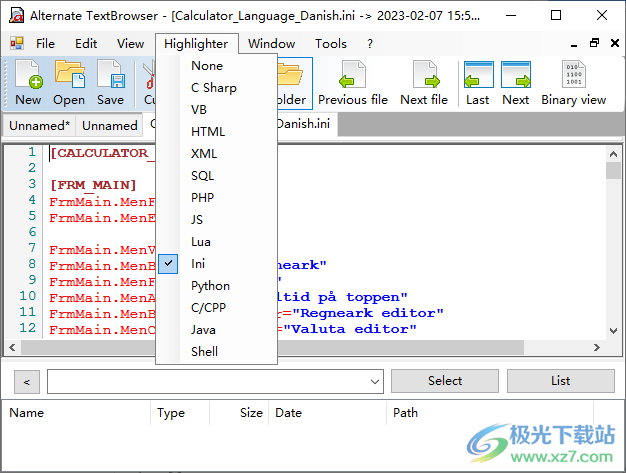The height and width of the screenshot is (473, 626).
Task: Click the List button
Action: [561, 381]
